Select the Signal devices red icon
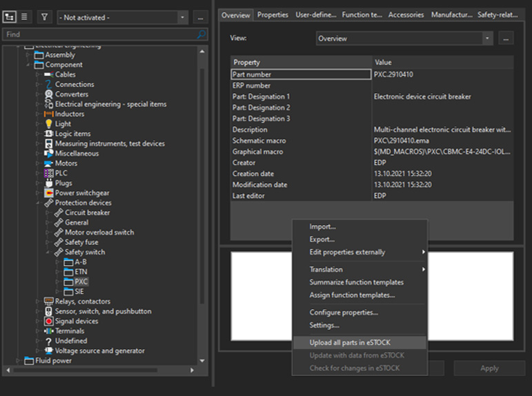 coord(48,321)
